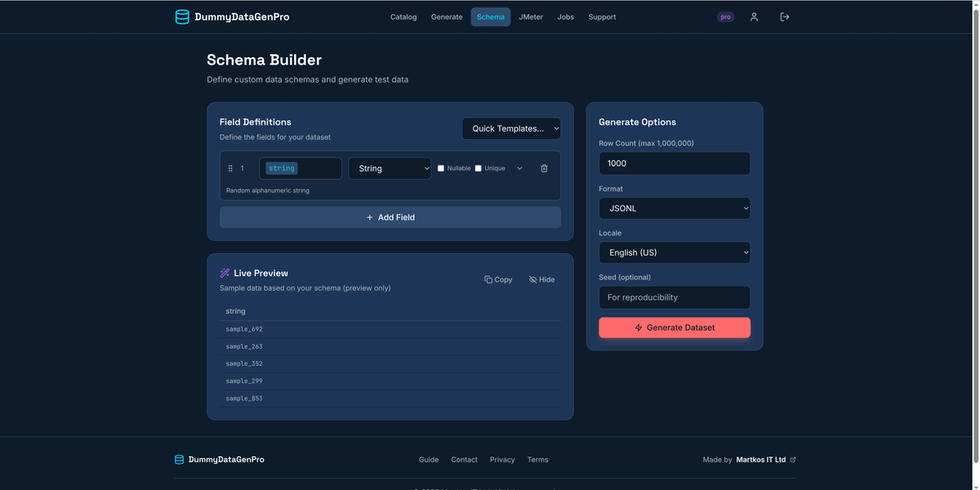The image size is (980, 490).
Task: Enable the Unique checkbox
Action: pyautogui.click(x=479, y=168)
